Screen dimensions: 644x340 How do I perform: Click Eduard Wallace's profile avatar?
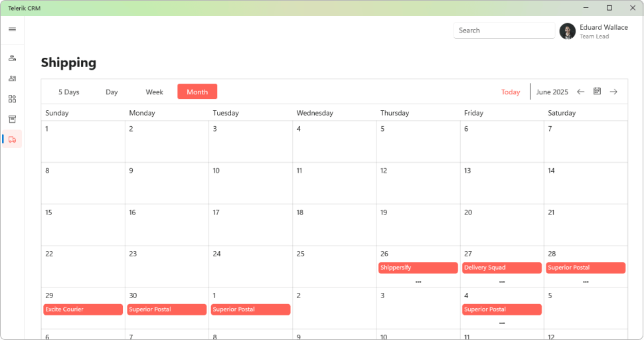coord(567,31)
